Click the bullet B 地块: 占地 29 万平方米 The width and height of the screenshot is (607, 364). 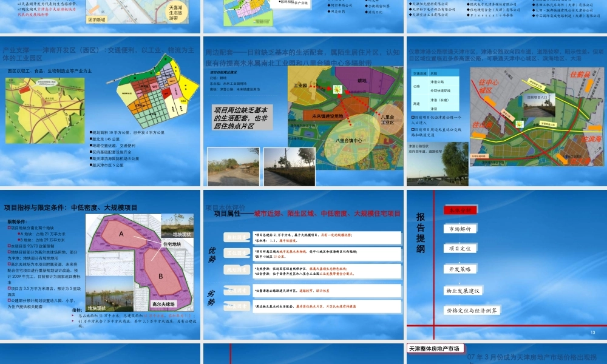(x=41, y=240)
